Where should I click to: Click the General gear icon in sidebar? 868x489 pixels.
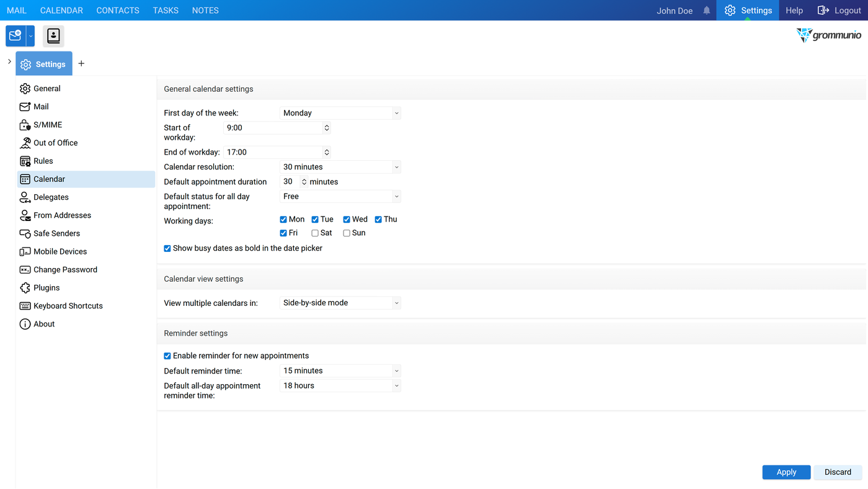click(25, 89)
